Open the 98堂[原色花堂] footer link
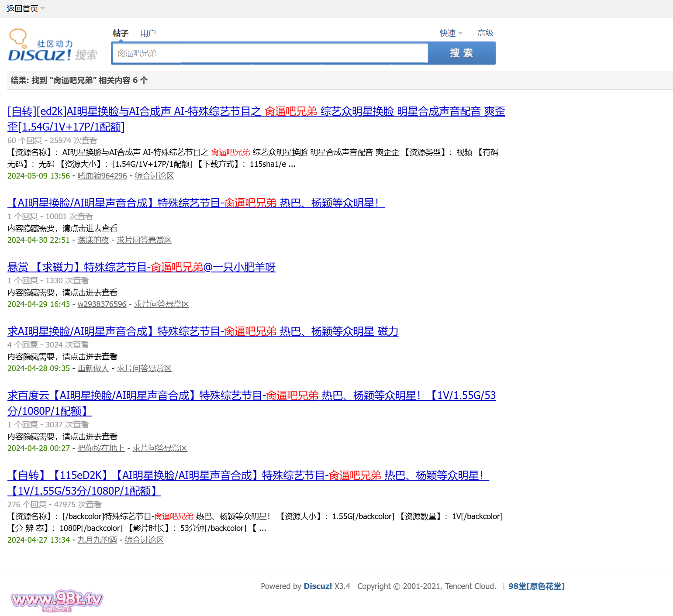This screenshot has height=616, width=673. [x=536, y=586]
